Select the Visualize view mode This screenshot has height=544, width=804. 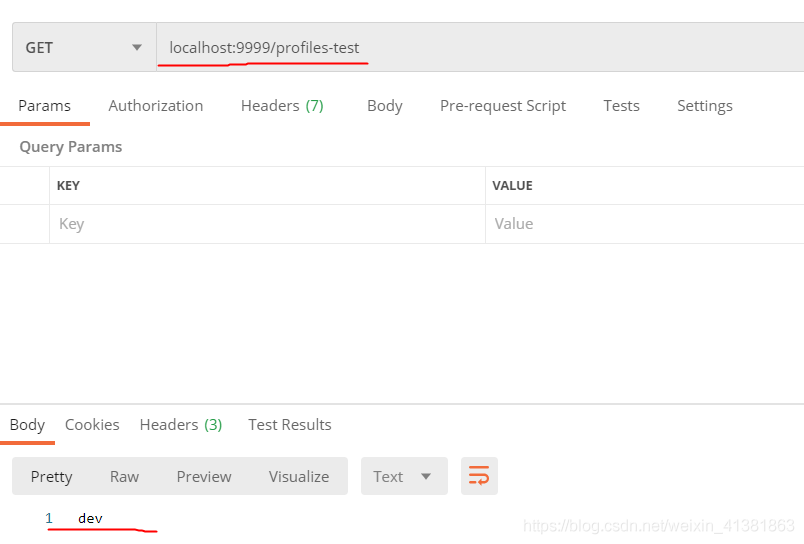(299, 477)
